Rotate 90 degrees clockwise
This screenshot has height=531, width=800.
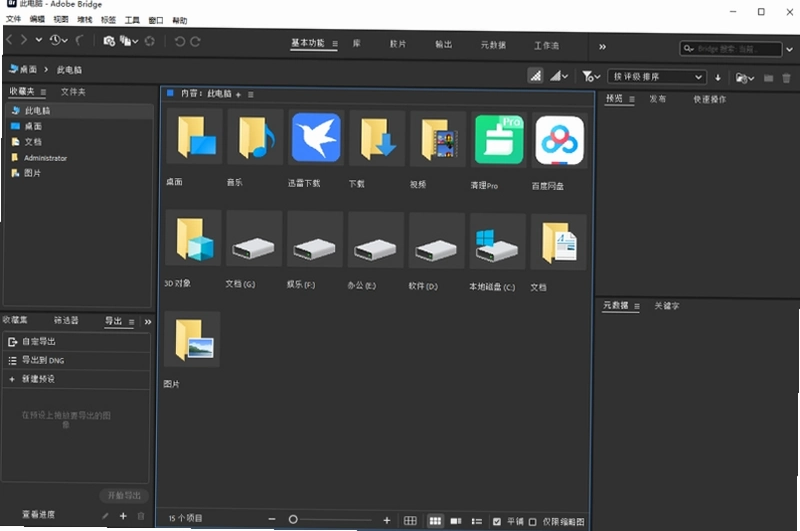click(x=195, y=41)
